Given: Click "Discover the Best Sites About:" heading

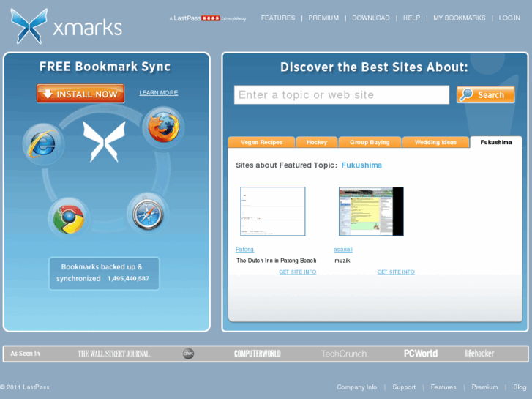Looking at the screenshot, I should point(374,67).
